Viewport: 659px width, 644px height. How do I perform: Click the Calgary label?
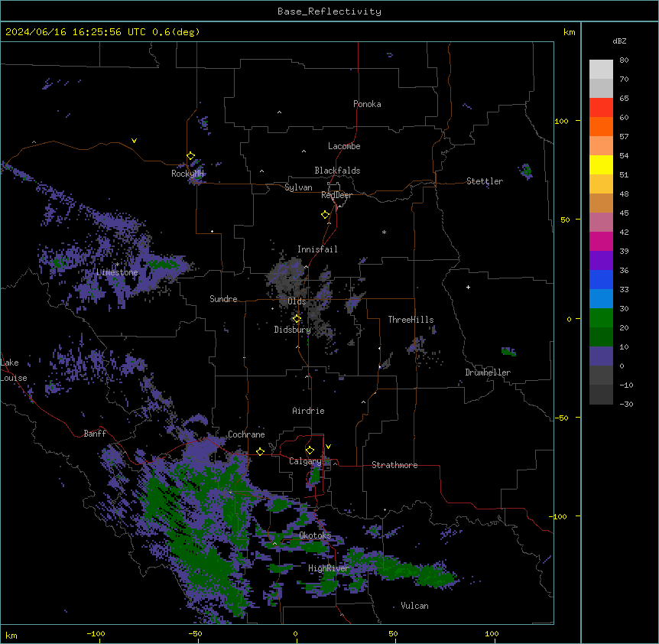pos(305,461)
